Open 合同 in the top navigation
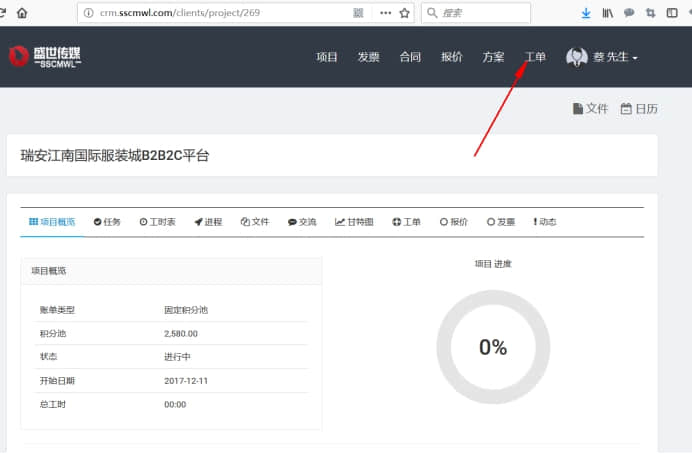 click(x=410, y=57)
